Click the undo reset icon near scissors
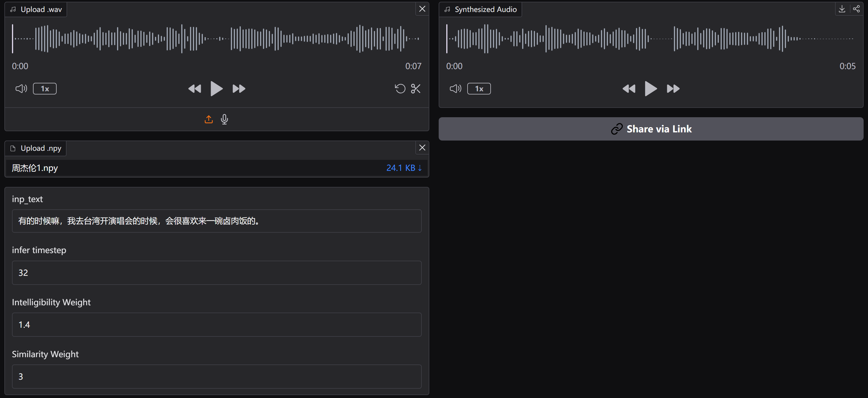 click(400, 89)
